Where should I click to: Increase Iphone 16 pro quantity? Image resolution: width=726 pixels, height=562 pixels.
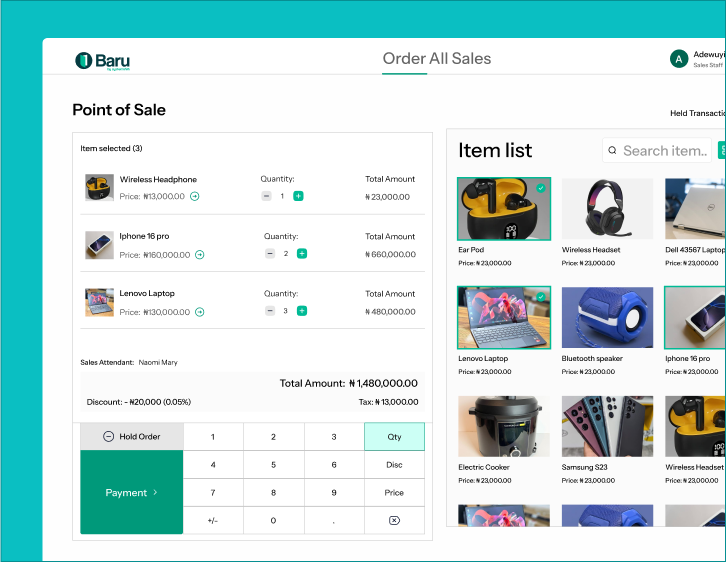tap(302, 254)
